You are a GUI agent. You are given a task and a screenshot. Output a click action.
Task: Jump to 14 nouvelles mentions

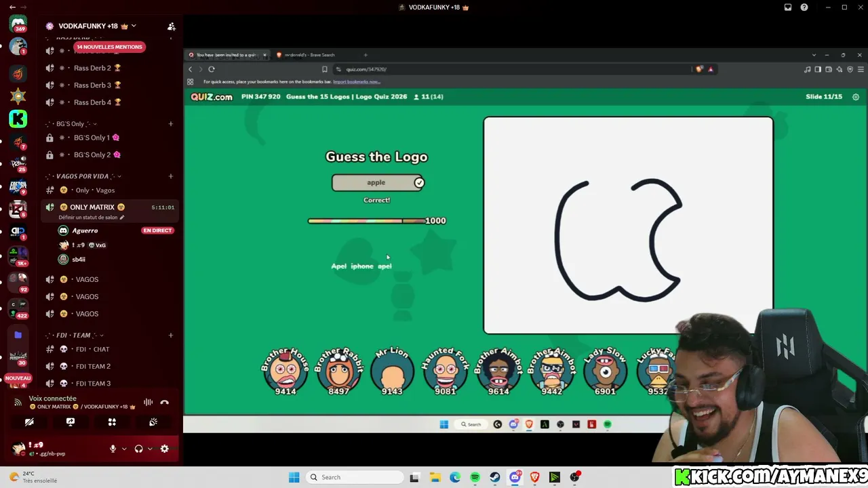(109, 47)
